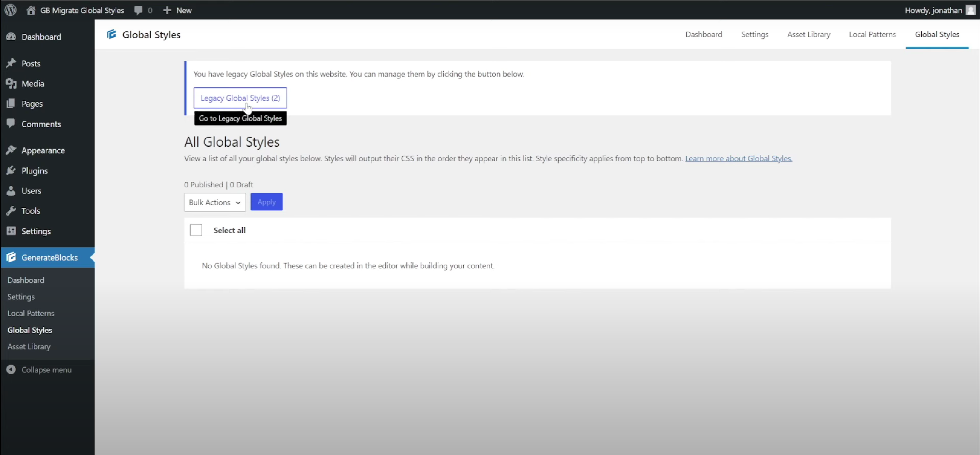Image resolution: width=980 pixels, height=455 pixels.
Task: Check the Select all checkbox
Action: [196, 230]
